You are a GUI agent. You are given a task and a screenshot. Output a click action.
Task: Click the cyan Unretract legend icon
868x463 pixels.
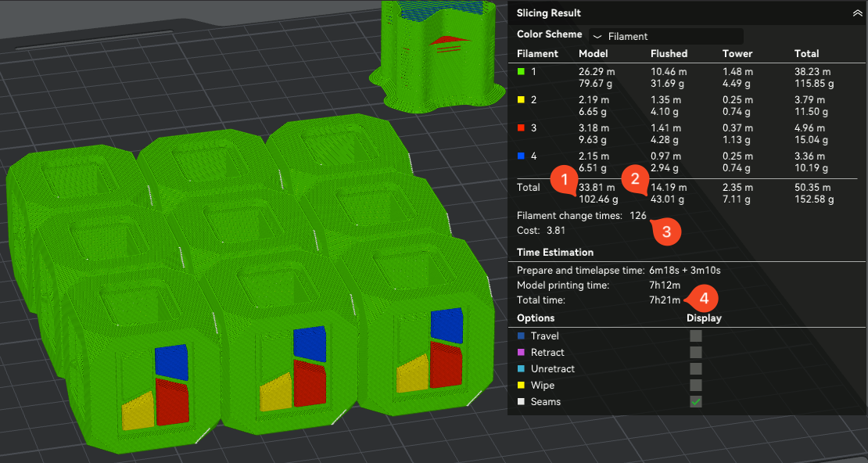(x=521, y=369)
